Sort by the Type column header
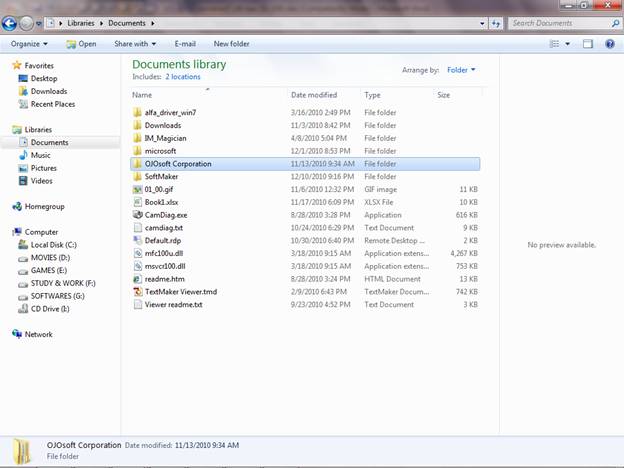The height and width of the screenshot is (468, 624). [372, 95]
